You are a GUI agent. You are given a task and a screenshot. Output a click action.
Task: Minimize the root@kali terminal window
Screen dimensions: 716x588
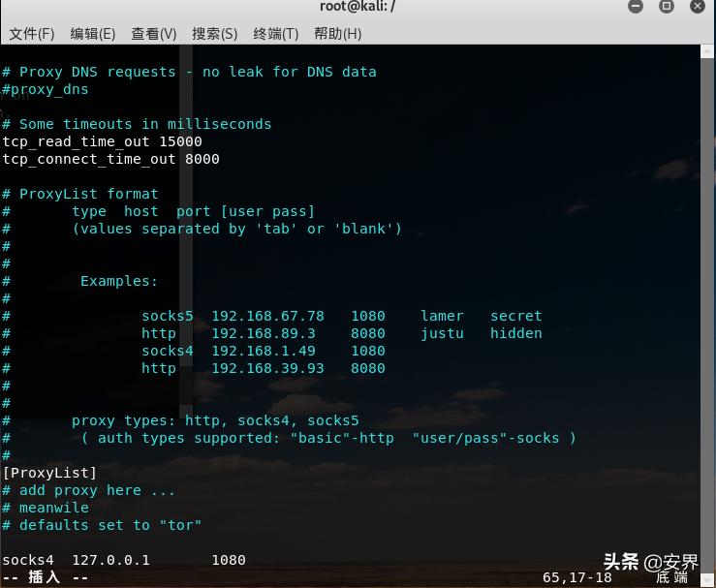[x=636, y=6]
